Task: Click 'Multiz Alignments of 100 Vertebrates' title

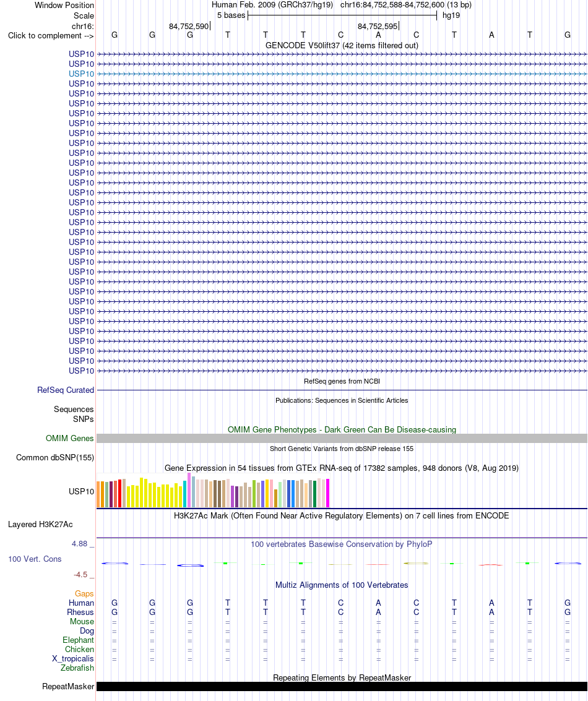Action: coord(342,585)
